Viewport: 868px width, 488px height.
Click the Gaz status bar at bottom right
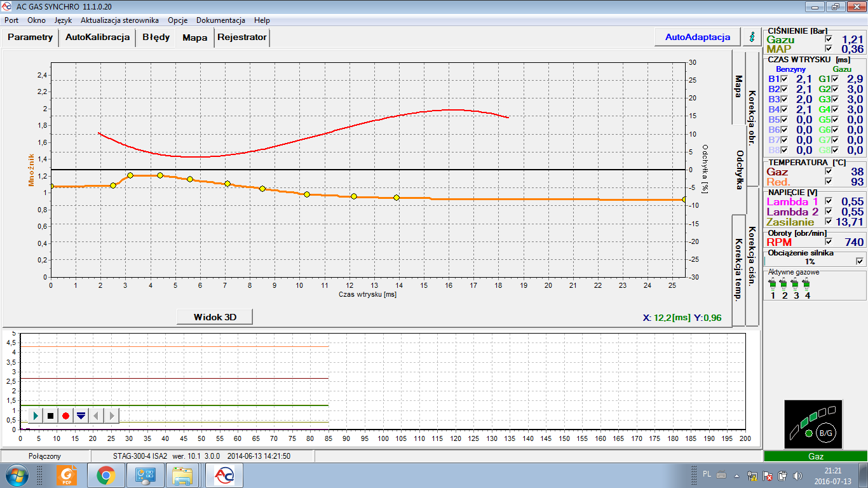[x=815, y=456]
